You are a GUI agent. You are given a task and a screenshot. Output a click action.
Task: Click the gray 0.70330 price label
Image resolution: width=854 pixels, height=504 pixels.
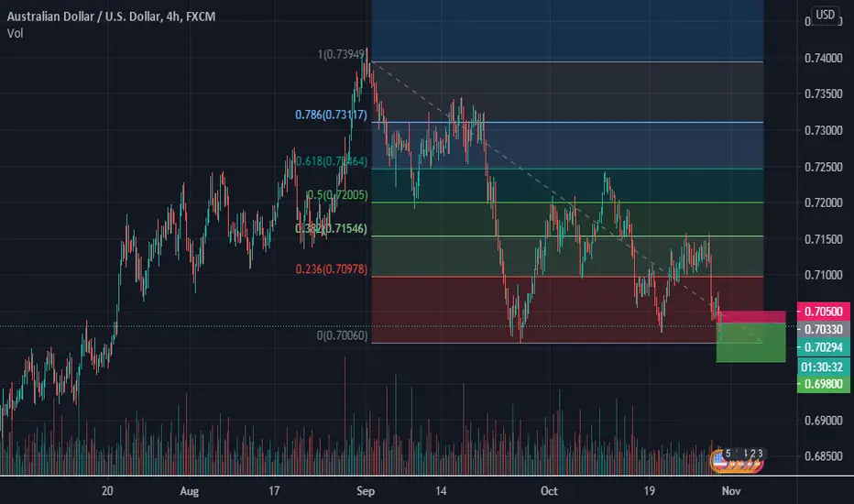coord(824,329)
